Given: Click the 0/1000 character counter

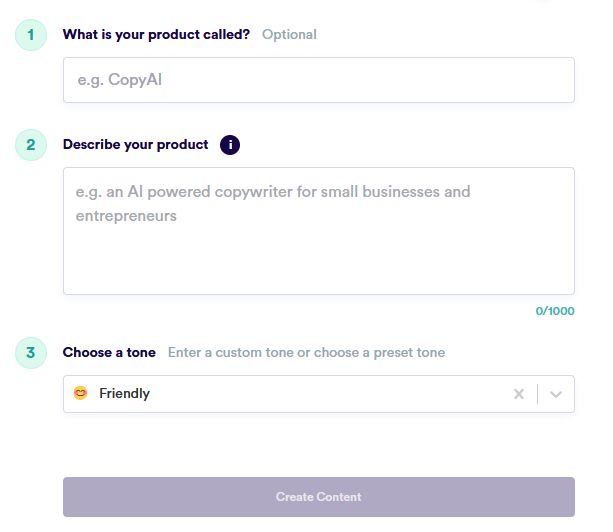Looking at the screenshot, I should pyautogui.click(x=555, y=311).
